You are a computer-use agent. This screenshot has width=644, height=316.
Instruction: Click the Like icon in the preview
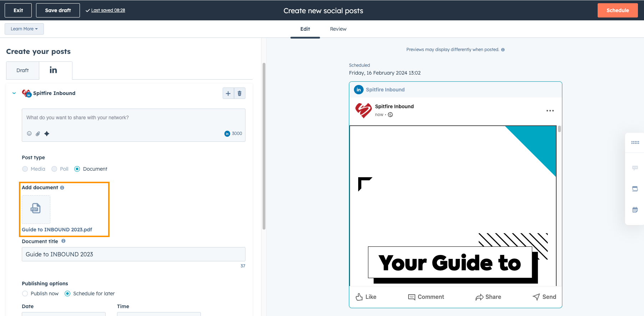click(x=359, y=297)
